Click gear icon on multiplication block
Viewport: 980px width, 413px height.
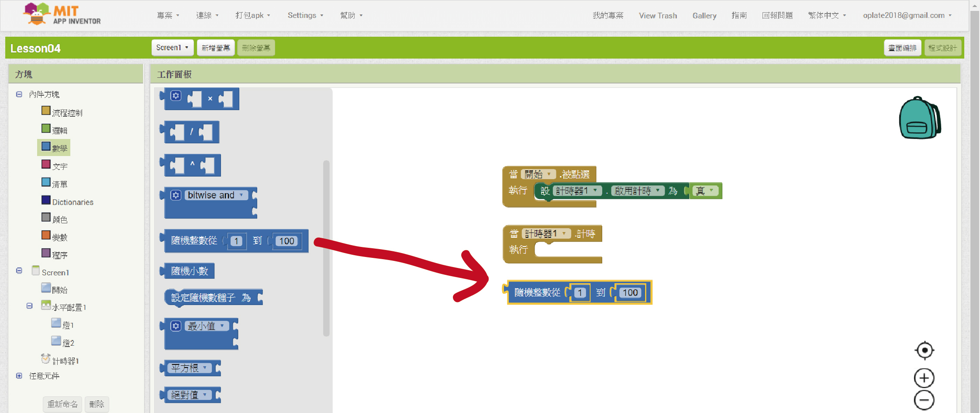[176, 96]
